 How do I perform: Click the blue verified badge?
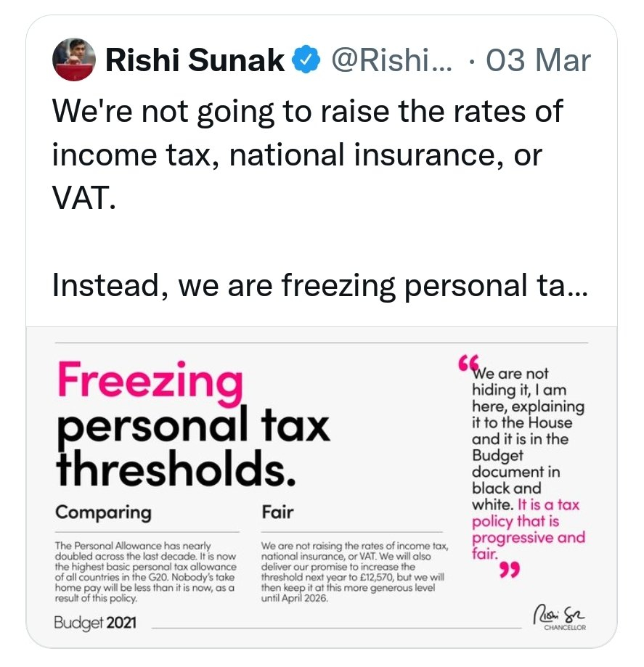pos(305,60)
